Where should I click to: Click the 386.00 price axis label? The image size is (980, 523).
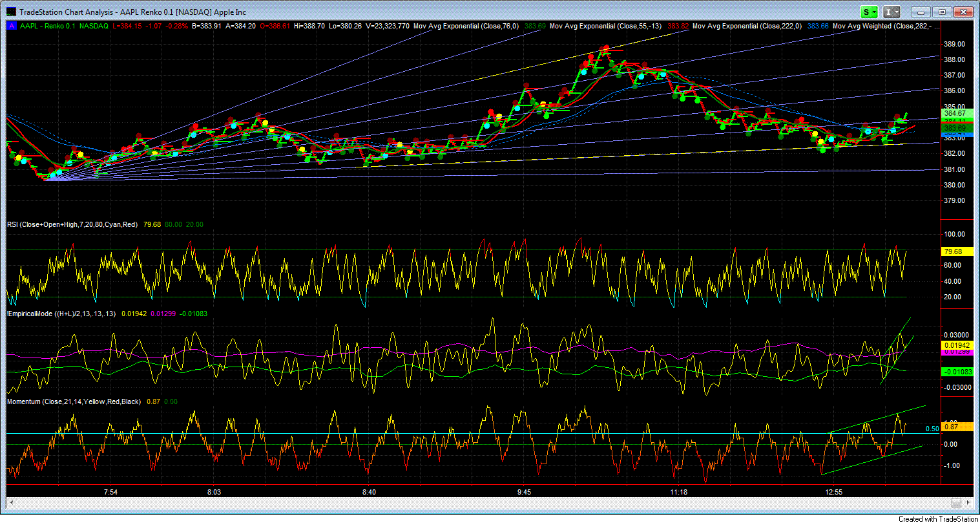pyautogui.click(x=954, y=91)
